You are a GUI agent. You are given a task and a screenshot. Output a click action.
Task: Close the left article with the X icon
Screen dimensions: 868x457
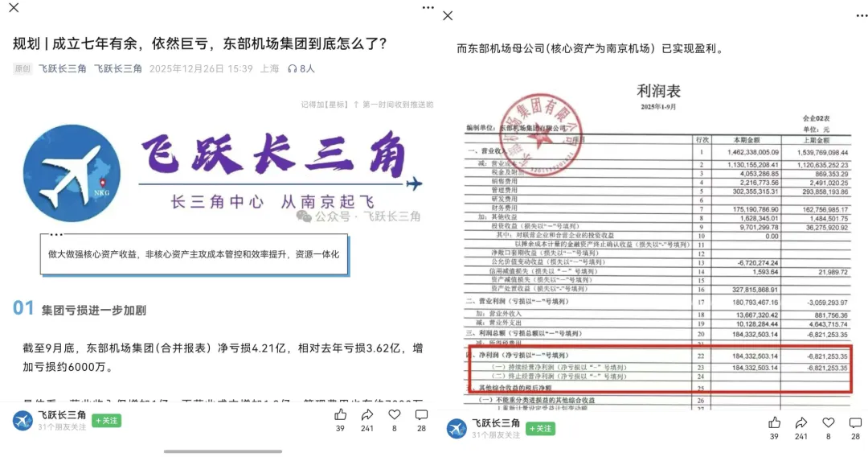[x=14, y=8]
